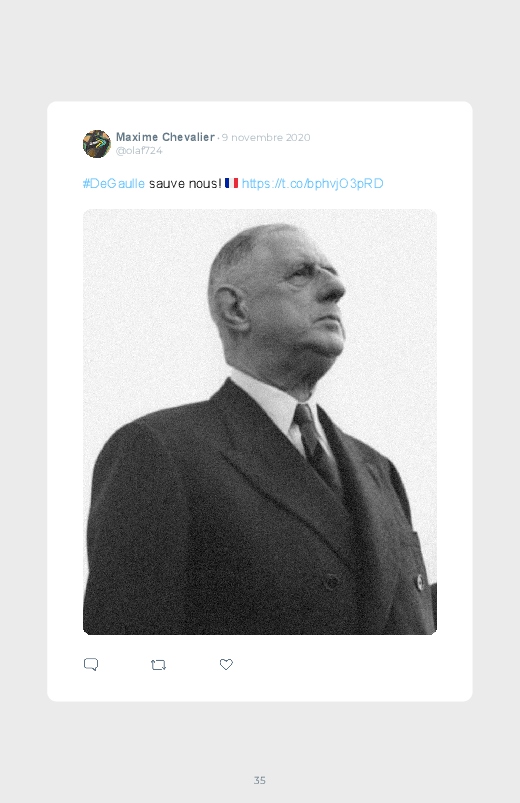Screen dimensions: 520x803
Task: Click page number 35 at the bottom
Action: click(x=260, y=780)
